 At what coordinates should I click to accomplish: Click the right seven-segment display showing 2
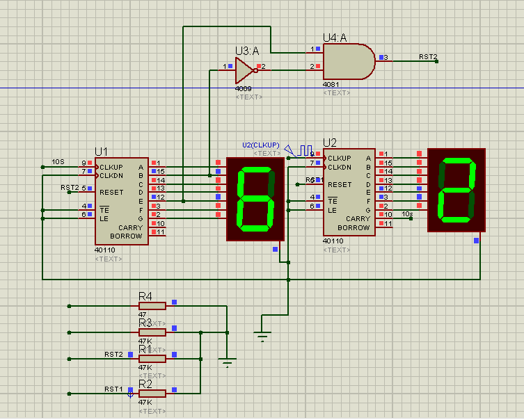click(456, 190)
